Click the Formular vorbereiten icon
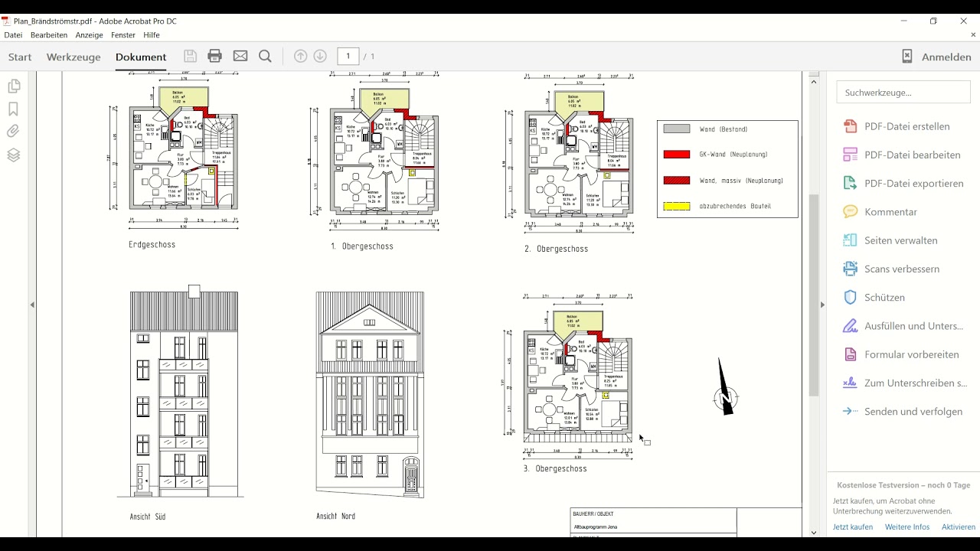Viewport: 980px width, 551px height. (x=850, y=354)
